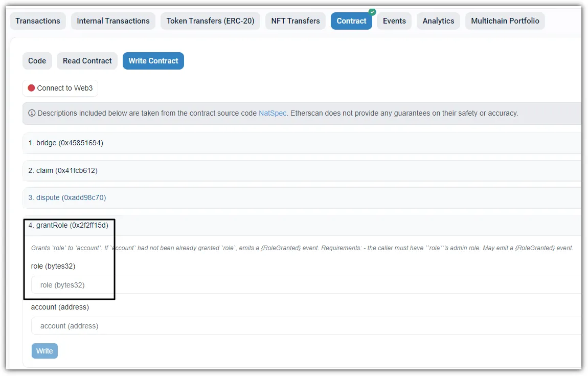View the Analytics tab
Viewport: 588px width, 376px height.
pyautogui.click(x=438, y=21)
